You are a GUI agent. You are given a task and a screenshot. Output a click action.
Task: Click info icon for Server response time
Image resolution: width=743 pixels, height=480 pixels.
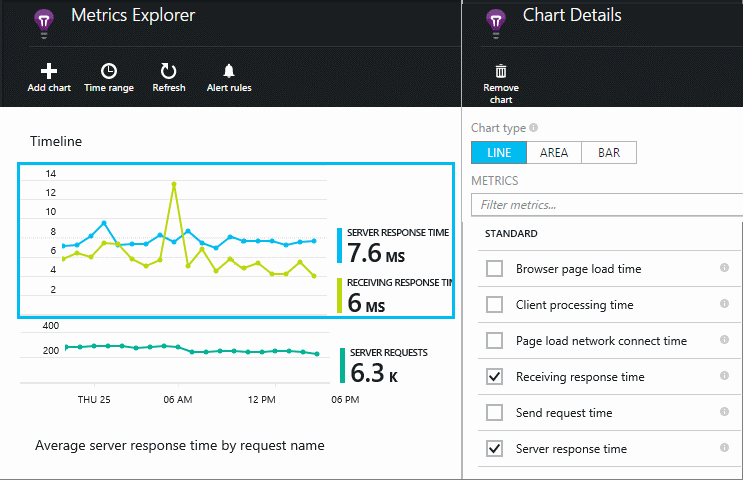click(725, 448)
